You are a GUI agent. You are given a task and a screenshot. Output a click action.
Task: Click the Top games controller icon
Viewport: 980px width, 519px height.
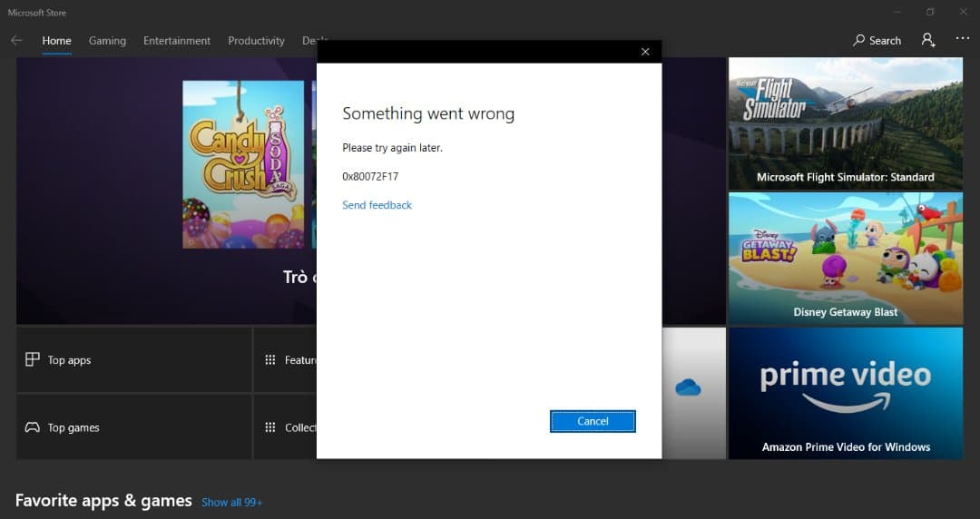coord(32,427)
